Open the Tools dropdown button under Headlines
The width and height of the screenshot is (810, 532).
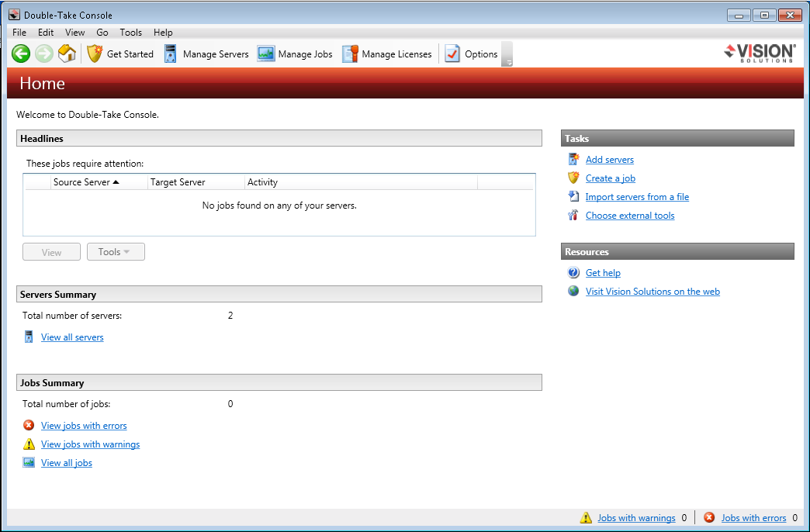(x=116, y=252)
